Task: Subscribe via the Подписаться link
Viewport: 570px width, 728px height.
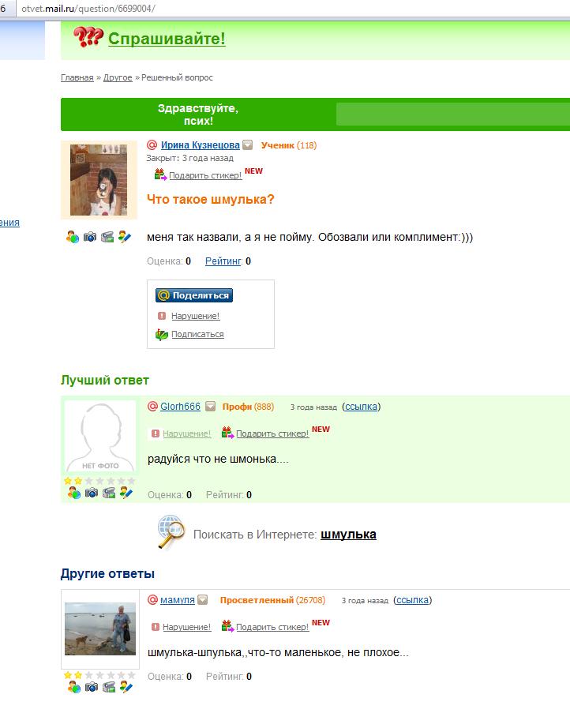Action: [197, 334]
